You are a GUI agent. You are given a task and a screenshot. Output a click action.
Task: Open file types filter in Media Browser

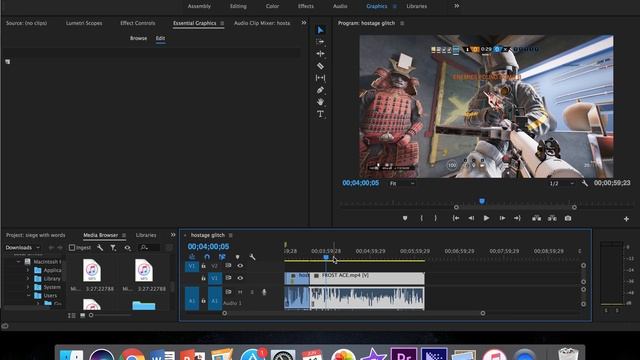tap(113, 247)
